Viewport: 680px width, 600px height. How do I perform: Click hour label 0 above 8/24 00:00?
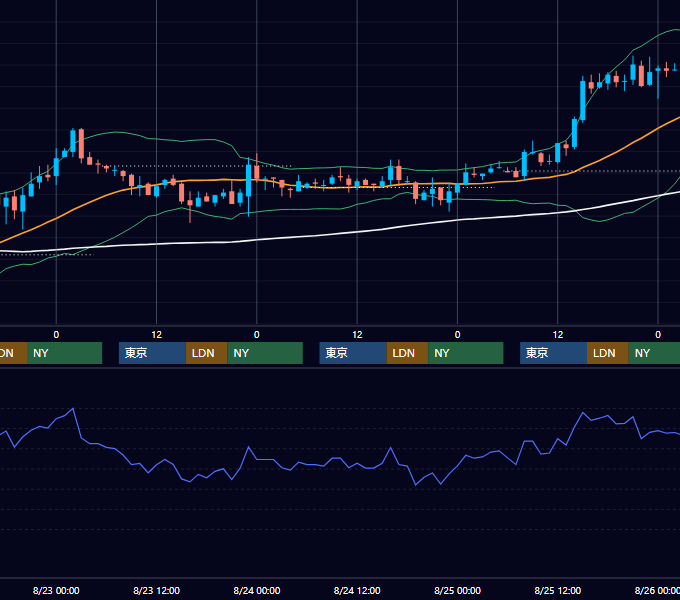pos(257,335)
